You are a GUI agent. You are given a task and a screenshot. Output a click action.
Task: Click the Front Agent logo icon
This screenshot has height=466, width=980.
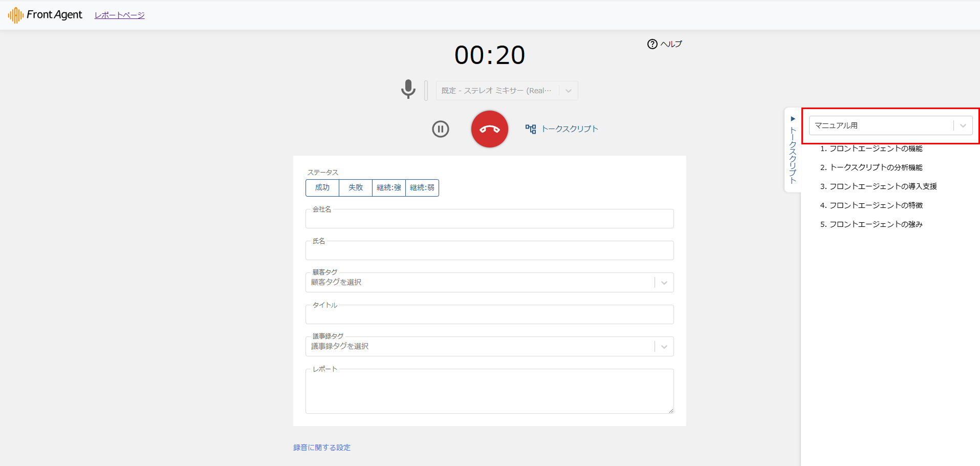click(15, 15)
